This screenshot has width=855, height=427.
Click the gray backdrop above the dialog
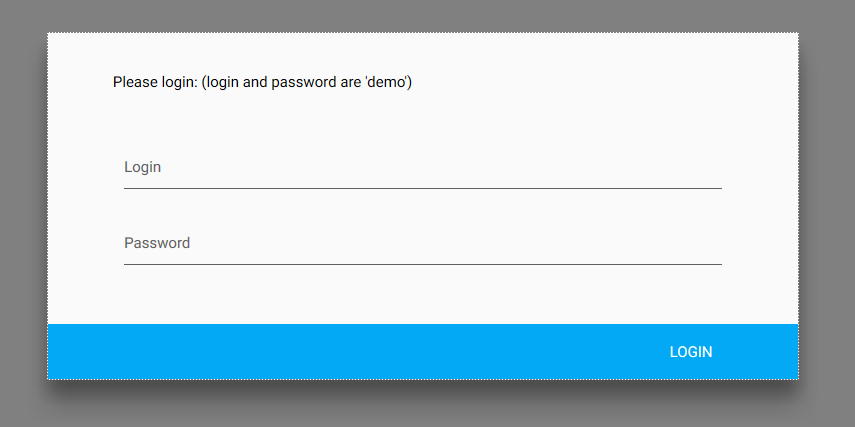click(420, 15)
